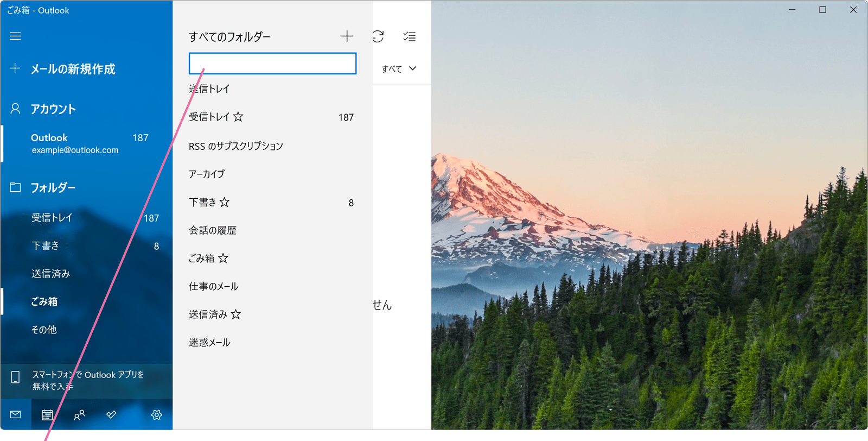Open the アカウント person icon

point(15,109)
